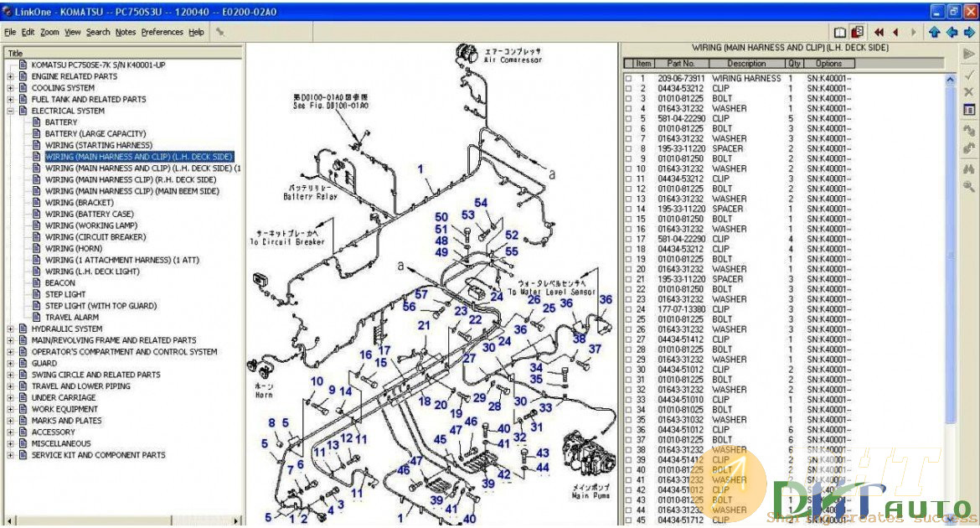Expand the ENGINE RELATED PARTS tree node
The width and height of the screenshot is (980, 528).
[x=11, y=76]
